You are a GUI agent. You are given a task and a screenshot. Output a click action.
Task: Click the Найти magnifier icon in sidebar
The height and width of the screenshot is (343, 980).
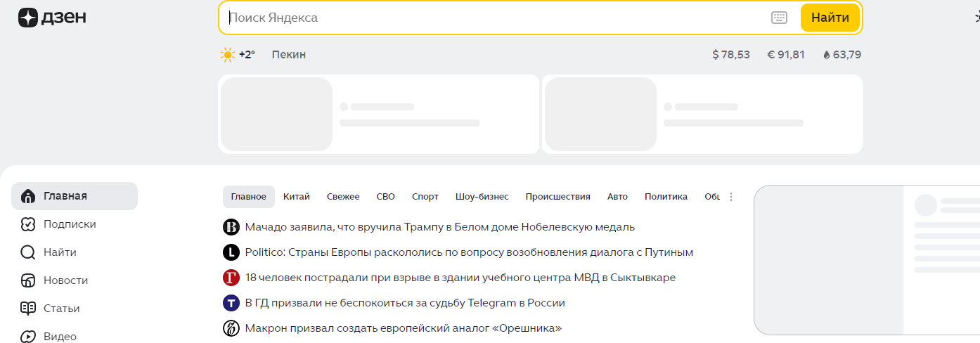point(28,252)
